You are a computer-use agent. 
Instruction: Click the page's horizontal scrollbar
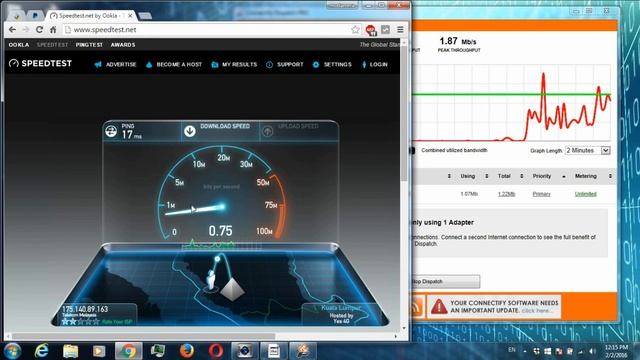(x=143, y=336)
